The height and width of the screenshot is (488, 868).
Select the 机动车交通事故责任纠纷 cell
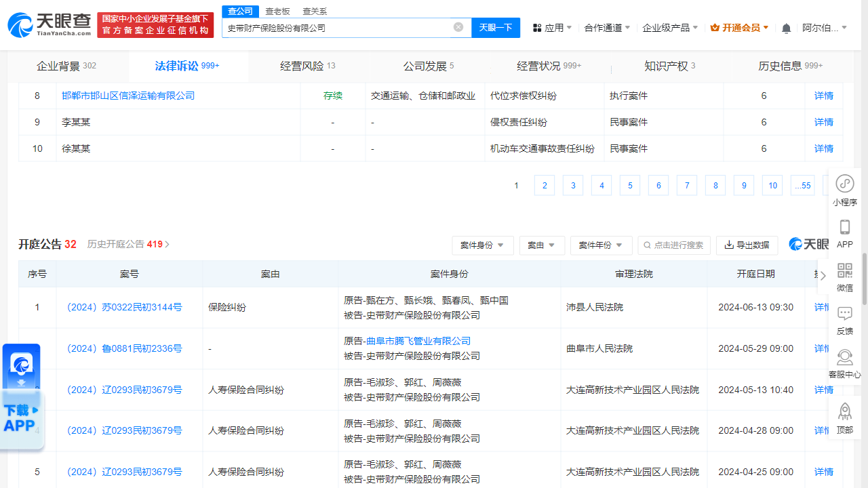(x=544, y=148)
